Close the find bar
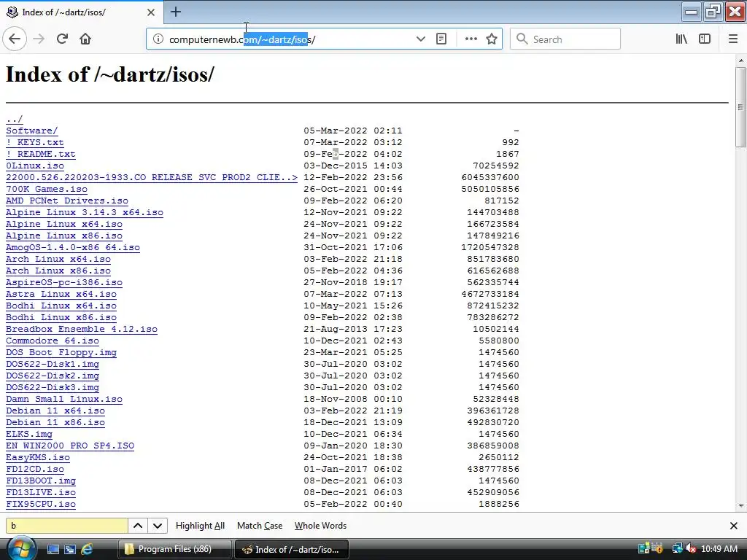This screenshot has width=747, height=560. [x=734, y=526]
